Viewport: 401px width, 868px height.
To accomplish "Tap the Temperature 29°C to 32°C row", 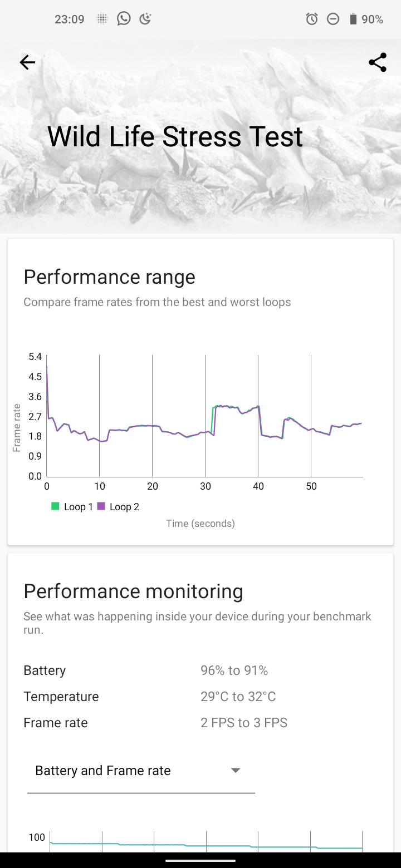I will 149,697.
